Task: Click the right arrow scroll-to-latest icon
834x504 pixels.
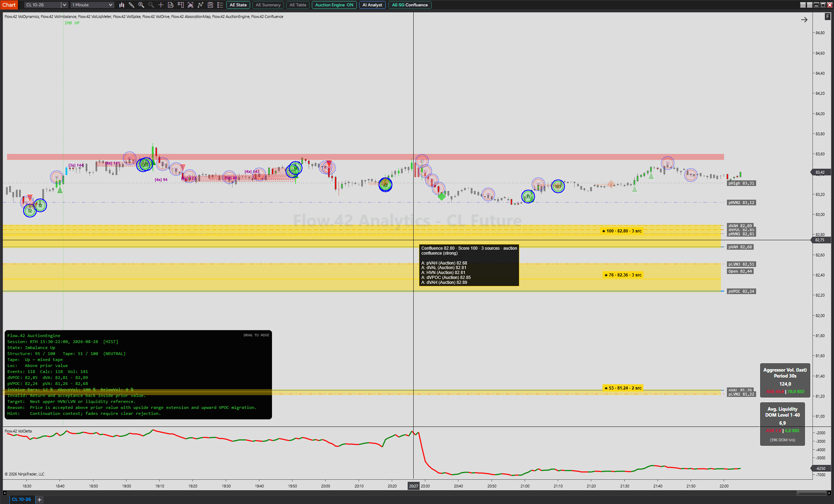Action: 804,20
